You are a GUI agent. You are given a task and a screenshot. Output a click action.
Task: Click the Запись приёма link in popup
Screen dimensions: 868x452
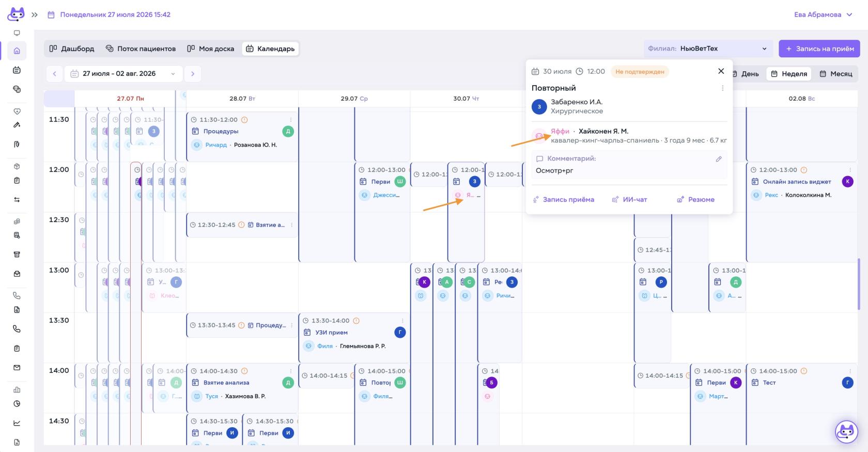564,199
